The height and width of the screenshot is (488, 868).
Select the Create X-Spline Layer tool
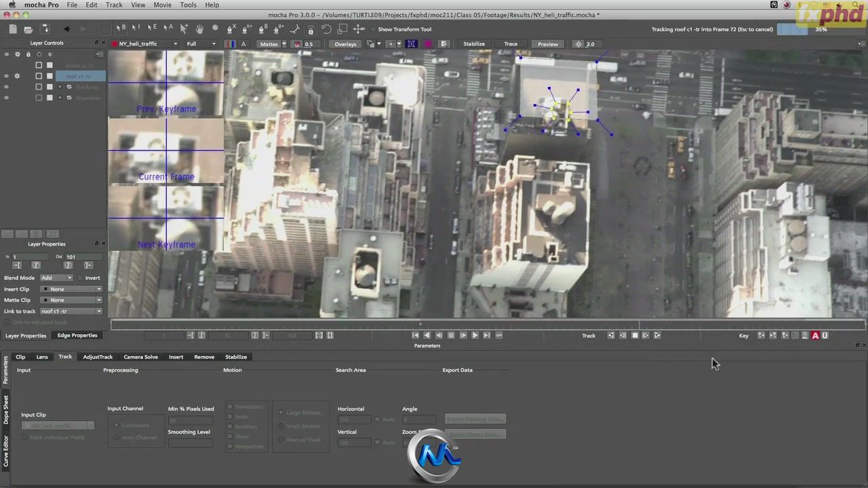(232, 29)
